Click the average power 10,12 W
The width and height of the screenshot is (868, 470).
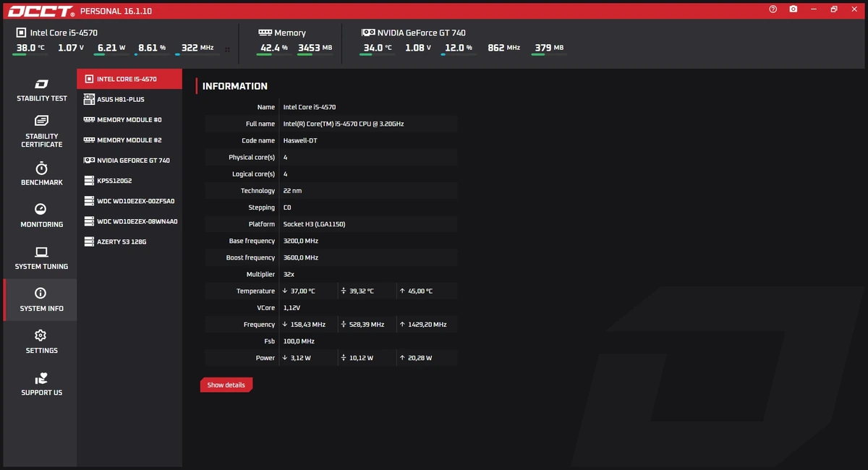[x=361, y=358]
